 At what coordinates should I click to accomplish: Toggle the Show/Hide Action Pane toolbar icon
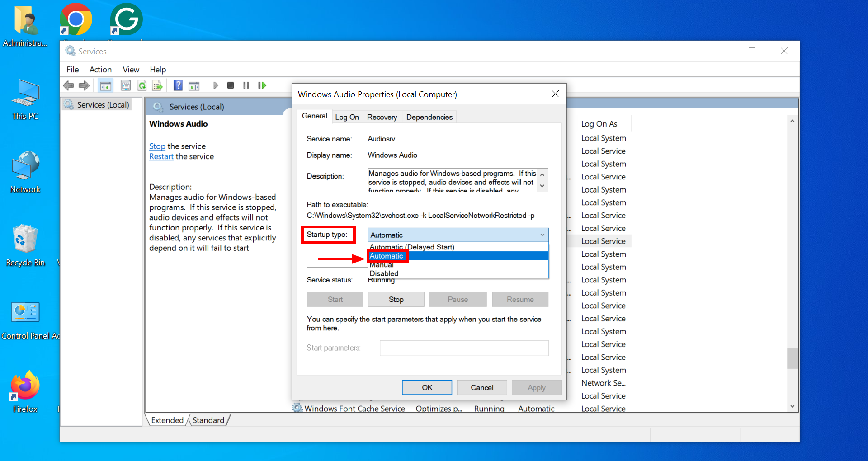194,85
